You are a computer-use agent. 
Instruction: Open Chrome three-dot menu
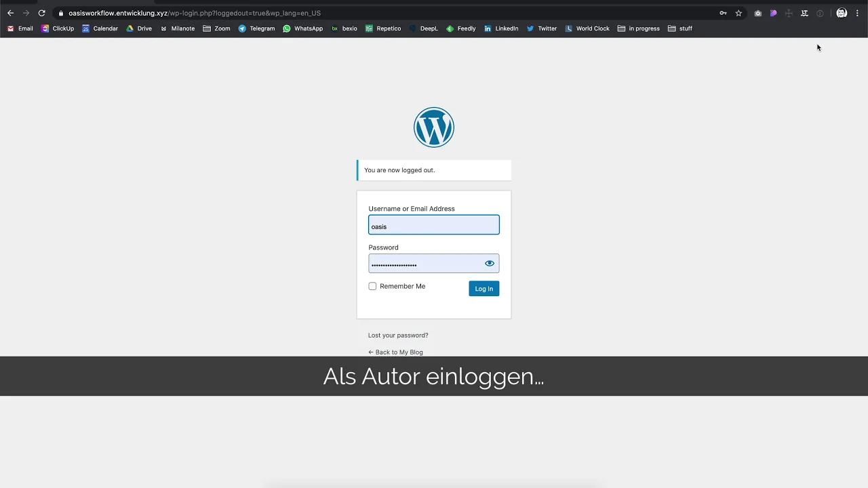pos(857,13)
